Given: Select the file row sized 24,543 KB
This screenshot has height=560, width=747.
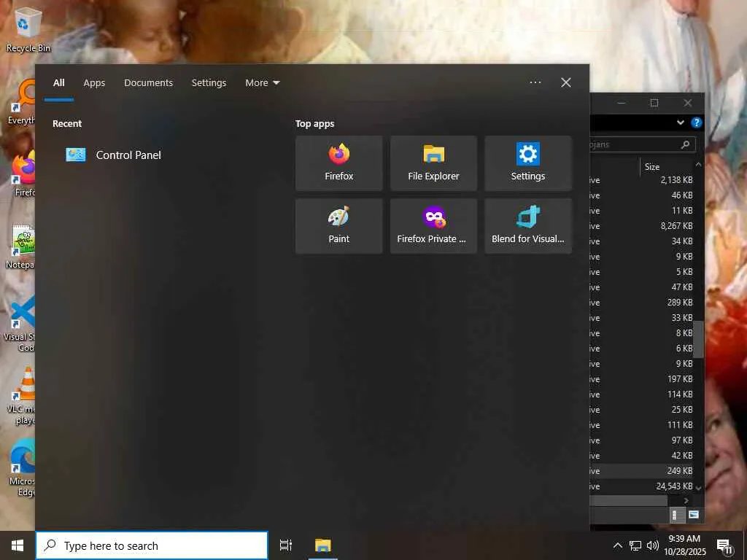Looking at the screenshot, I should click(x=642, y=486).
